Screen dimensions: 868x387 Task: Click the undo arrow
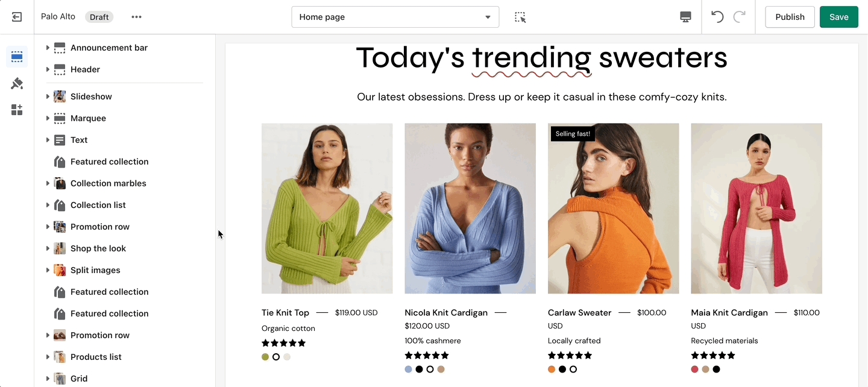click(x=717, y=17)
